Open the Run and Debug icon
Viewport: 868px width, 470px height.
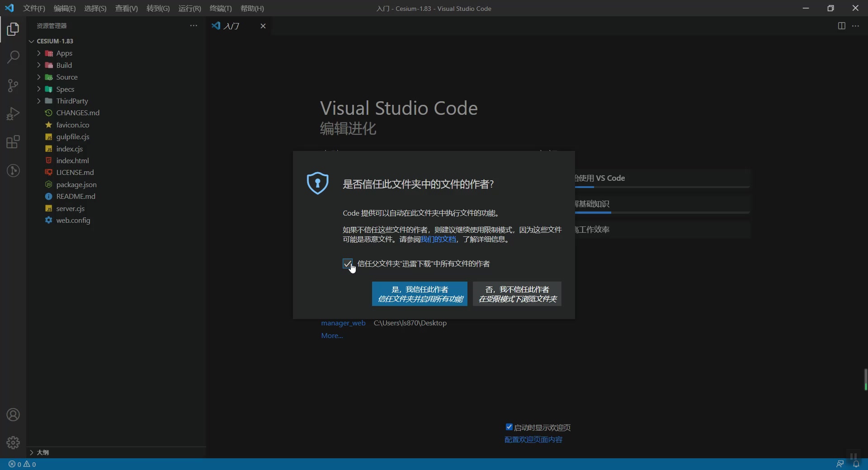13,114
